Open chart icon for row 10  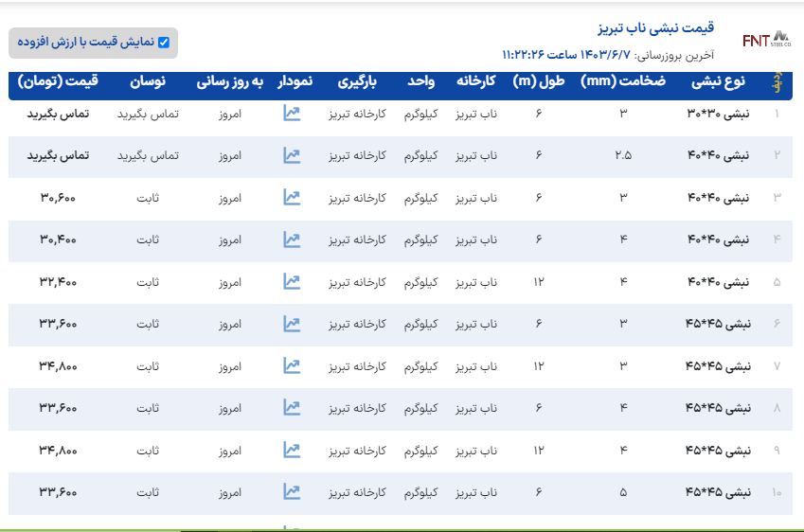point(292,492)
